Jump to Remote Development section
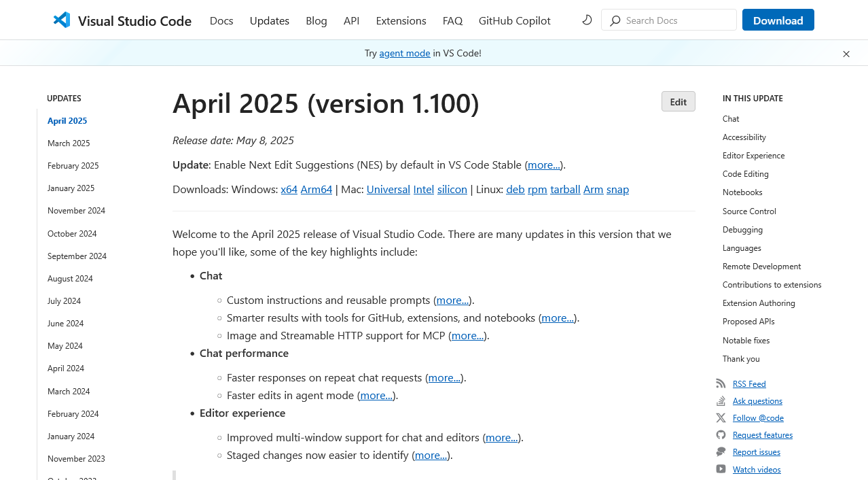 point(762,267)
